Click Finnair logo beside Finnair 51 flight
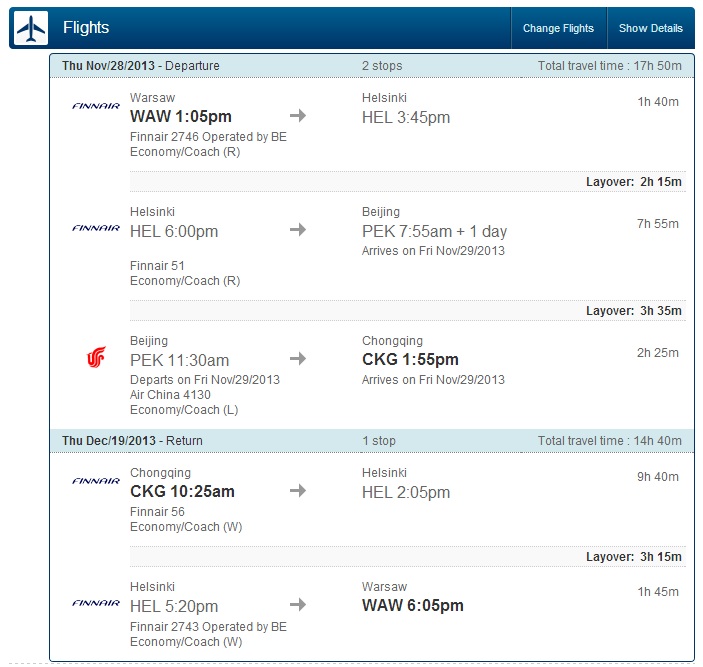Screen dimensions: 703x667 (x=96, y=228)
